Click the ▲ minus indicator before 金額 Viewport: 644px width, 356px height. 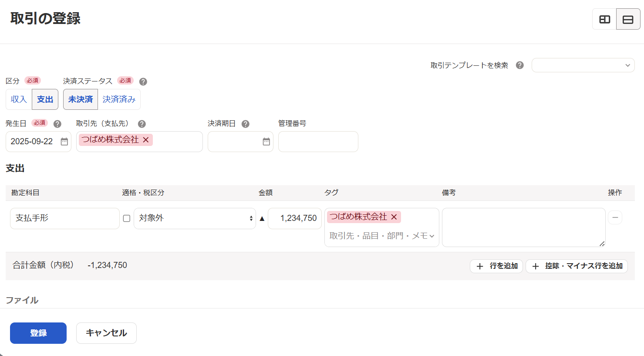262,218
